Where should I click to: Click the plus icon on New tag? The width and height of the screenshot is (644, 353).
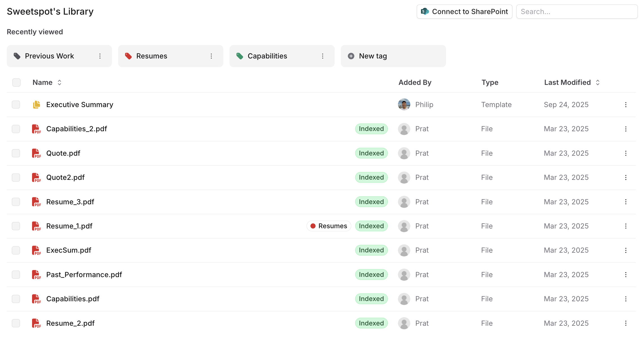tap(351, 56)
